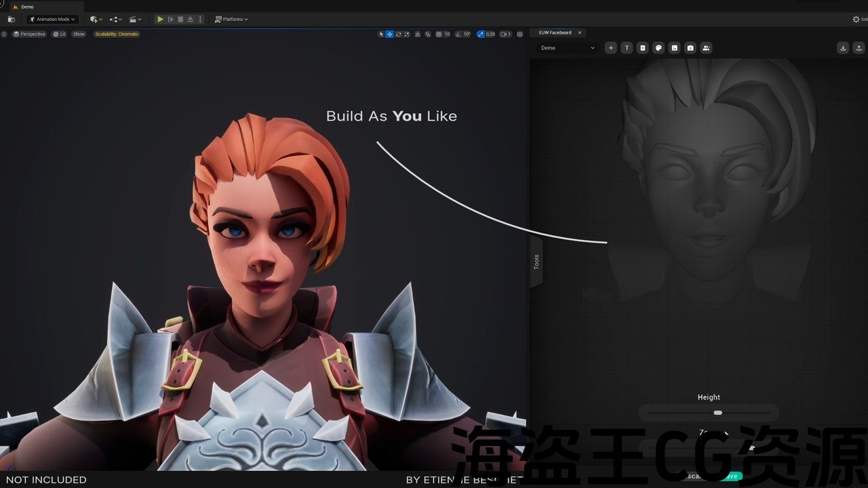Viewport: 868px width, 488px height.
Task: Click the Height slider handle
Action: point(717,413)
